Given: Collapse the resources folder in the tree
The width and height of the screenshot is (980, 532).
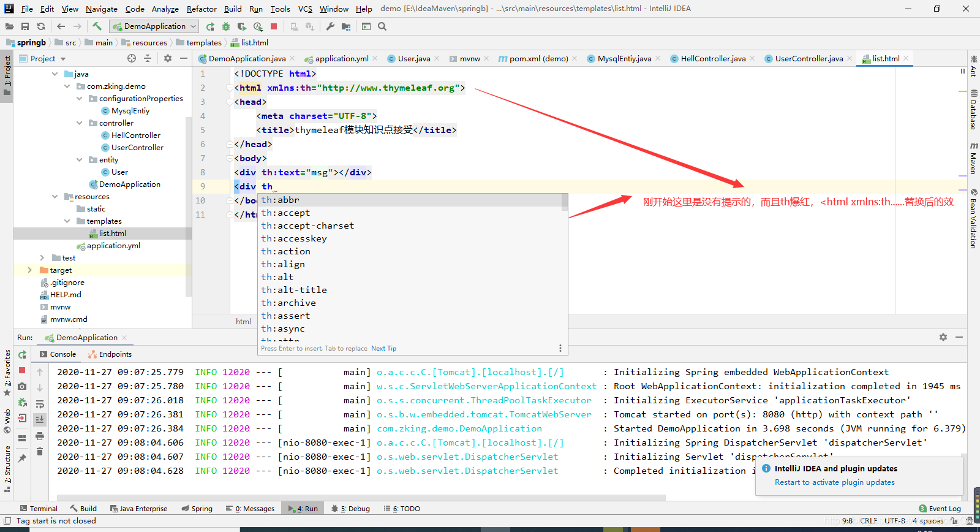Looking at the screenshot, I should (x=55, y=196).
